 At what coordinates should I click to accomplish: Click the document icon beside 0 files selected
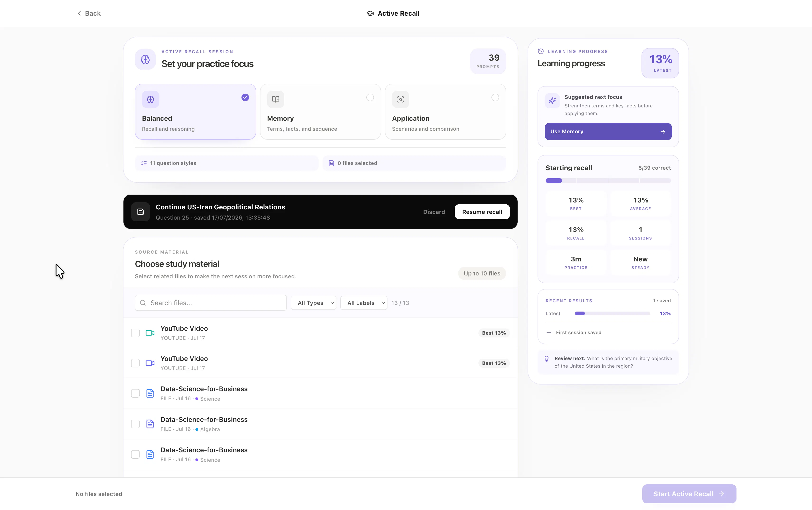coord(331,163)
